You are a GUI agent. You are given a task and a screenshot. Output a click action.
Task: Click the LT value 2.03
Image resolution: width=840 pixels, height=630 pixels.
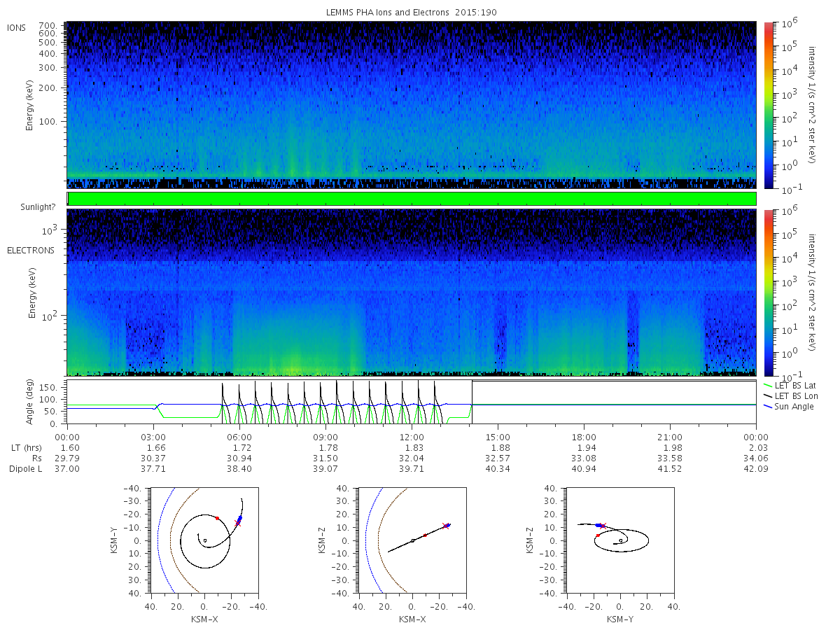pos(759,447)
